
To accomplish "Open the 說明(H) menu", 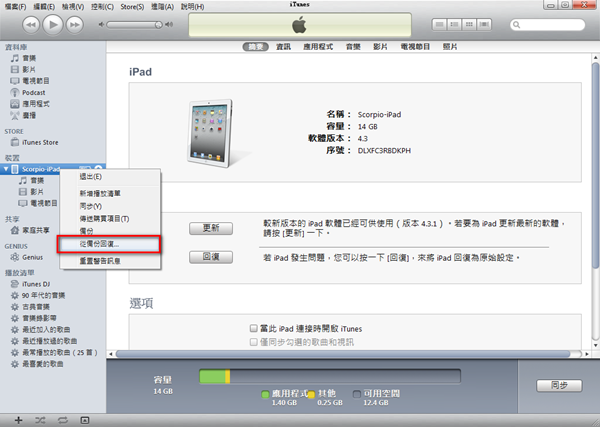I will pos(192,7).
